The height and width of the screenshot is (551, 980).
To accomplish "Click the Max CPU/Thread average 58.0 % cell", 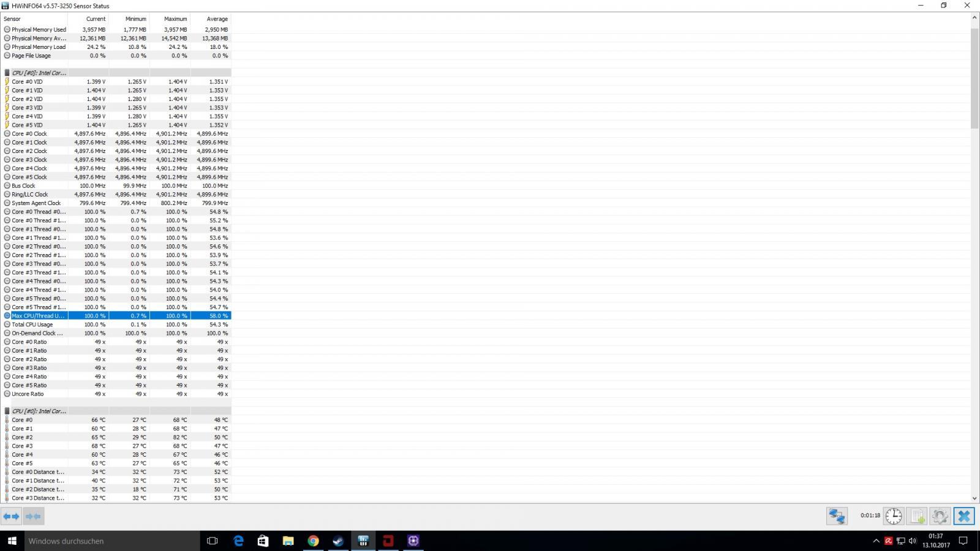I will tap(219, 316).
